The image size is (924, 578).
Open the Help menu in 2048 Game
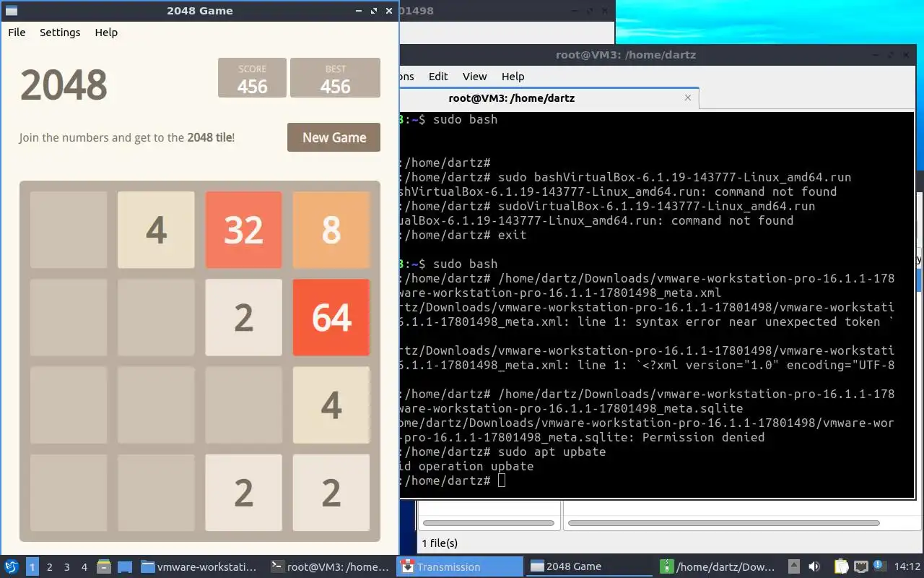(x=106, y=33)
